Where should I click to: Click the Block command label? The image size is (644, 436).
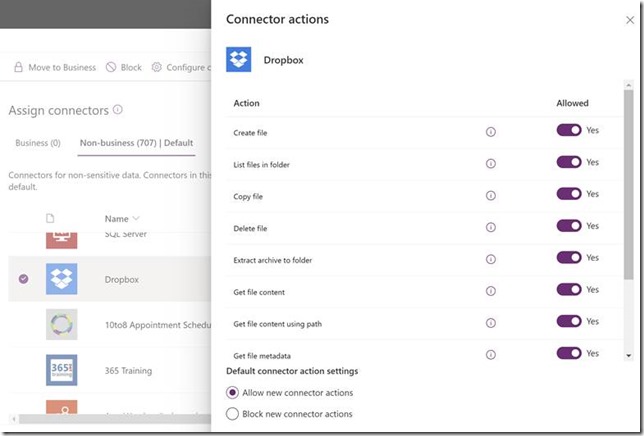coord(131,67)
